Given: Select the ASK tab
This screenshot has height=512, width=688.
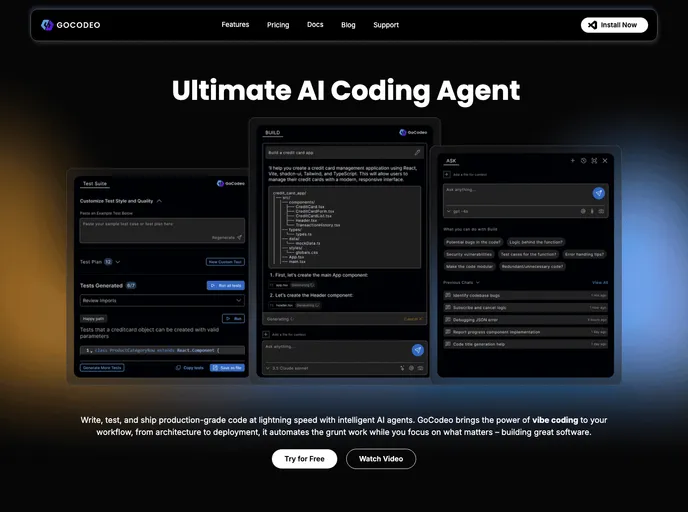Looking at the screenshot, I should [451, 161].
